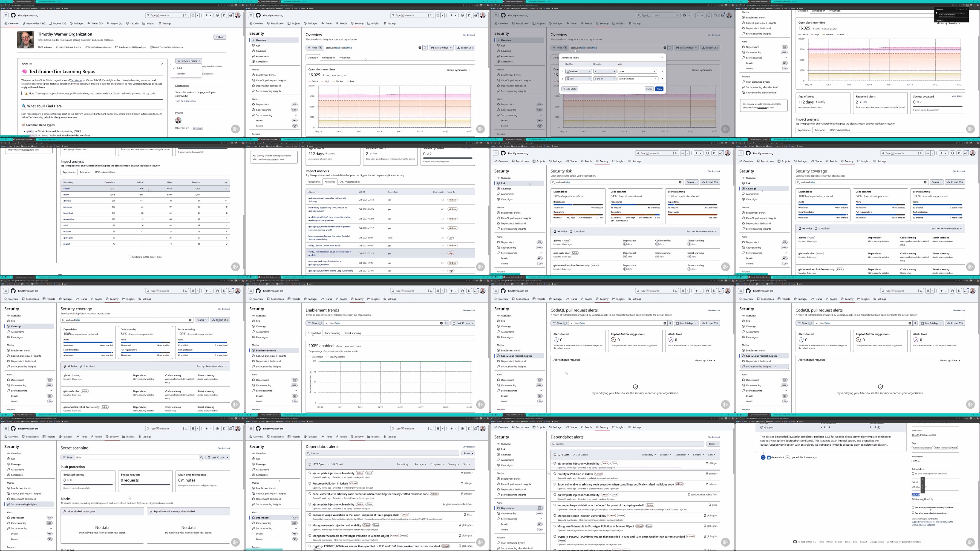Screen dimensions: 980x551
Task: Open Last 30 days on Enablement trends page
Action: pos(463,323)
